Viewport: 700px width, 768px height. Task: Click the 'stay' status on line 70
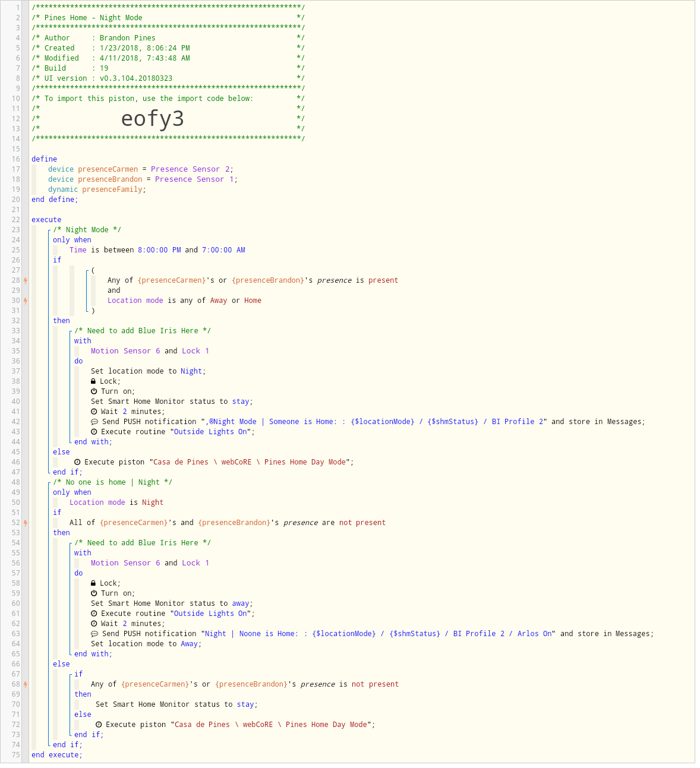tap(245, 704)
